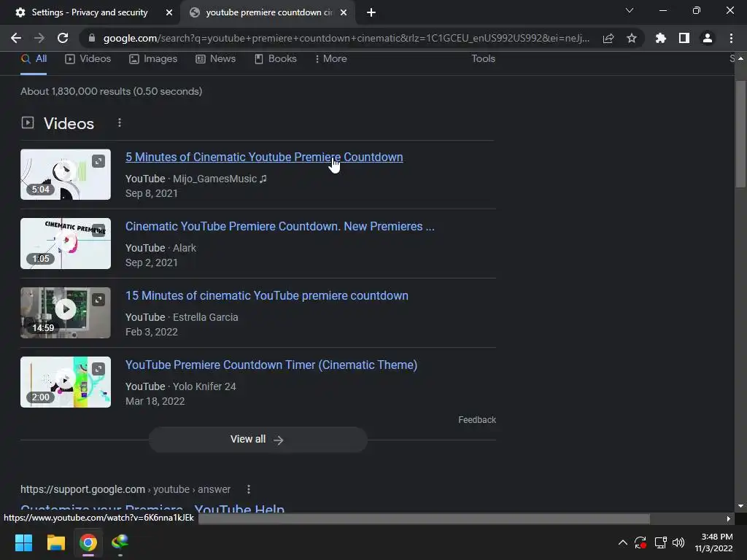View site information via lock icon
This screenshot has height=560, width=747.
pyautogui.click(x=92, y=38)
